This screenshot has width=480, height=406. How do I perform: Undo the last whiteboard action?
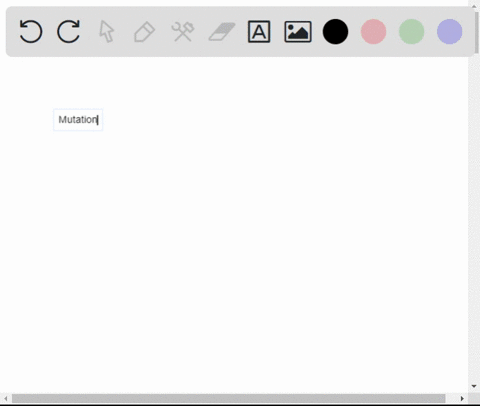coord(31,31)
